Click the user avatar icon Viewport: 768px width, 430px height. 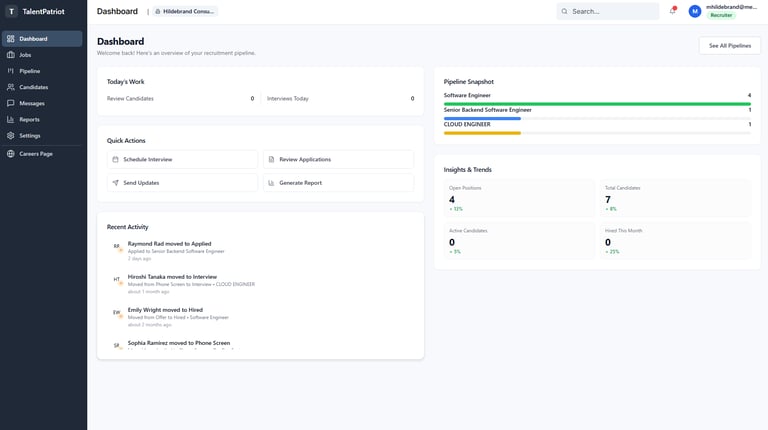(x=695, y=11)
